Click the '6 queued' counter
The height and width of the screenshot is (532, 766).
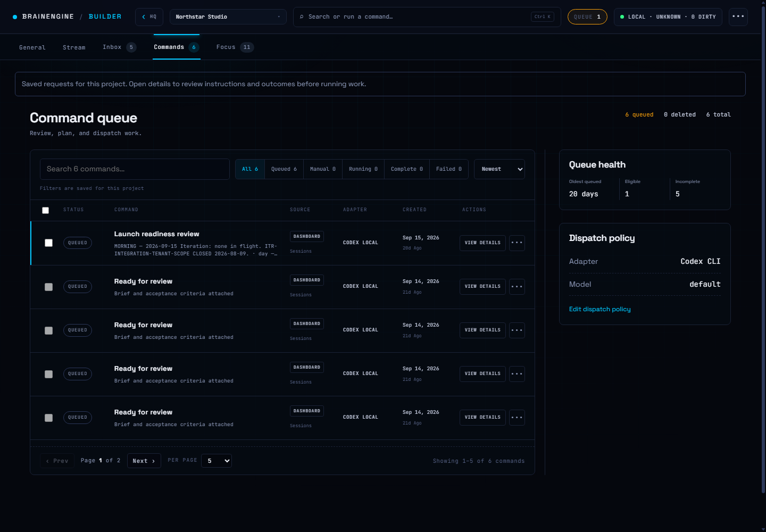click(x=639, y=115)
